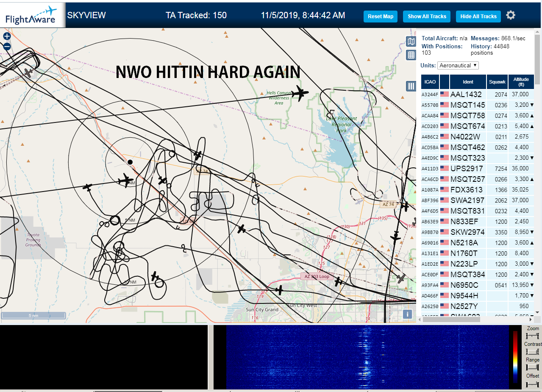Image resolution: width=542 pixels, height=392 pixels.
Task: Select the AAL1432 ident row
Action: point(478,94)
